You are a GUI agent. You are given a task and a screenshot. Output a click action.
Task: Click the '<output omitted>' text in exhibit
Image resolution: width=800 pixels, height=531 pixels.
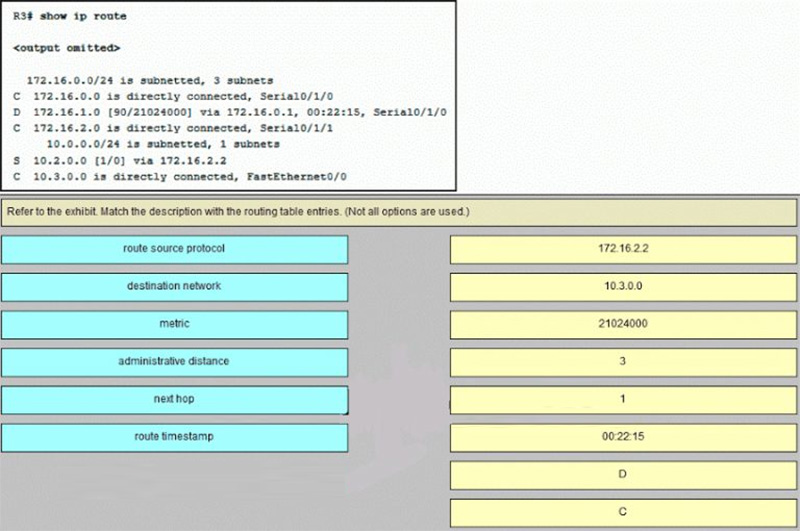pyautogui.click(x=67, y=48)
